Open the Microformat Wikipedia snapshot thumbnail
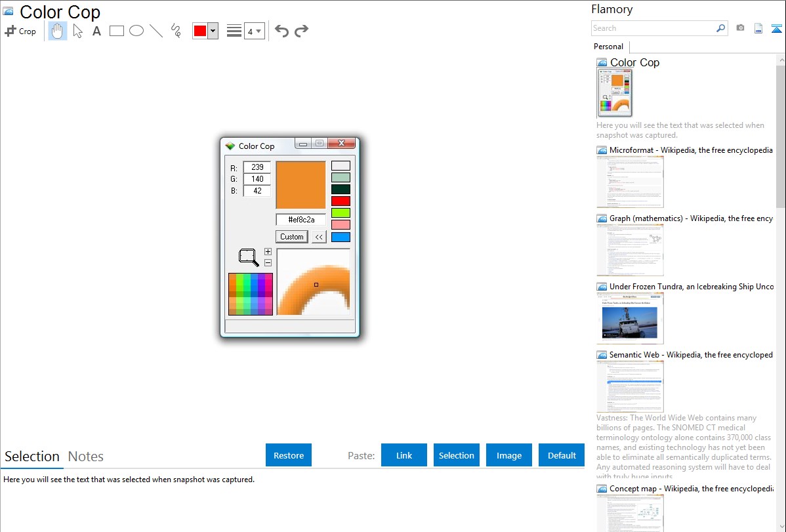The height and width of the screenshot is (532, 786). pos(630,182)
